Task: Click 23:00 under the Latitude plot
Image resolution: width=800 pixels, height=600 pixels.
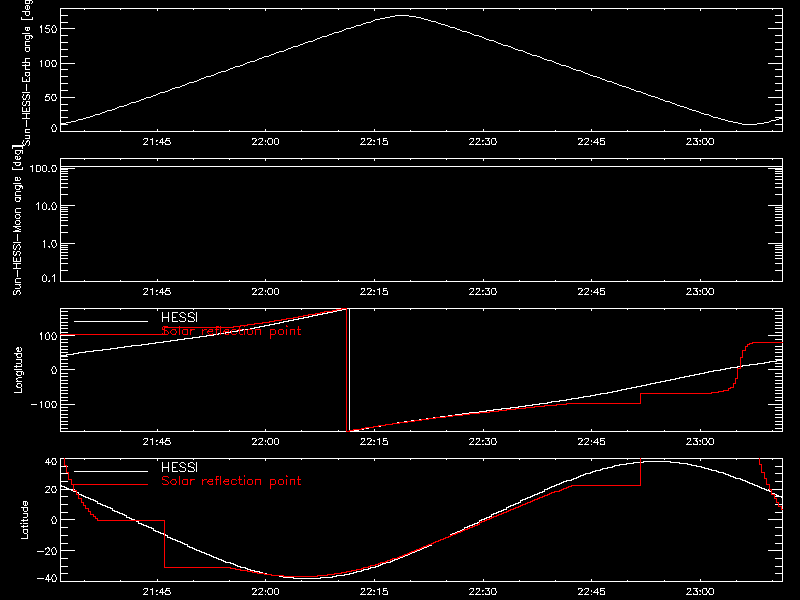Action: pos(700,592)
